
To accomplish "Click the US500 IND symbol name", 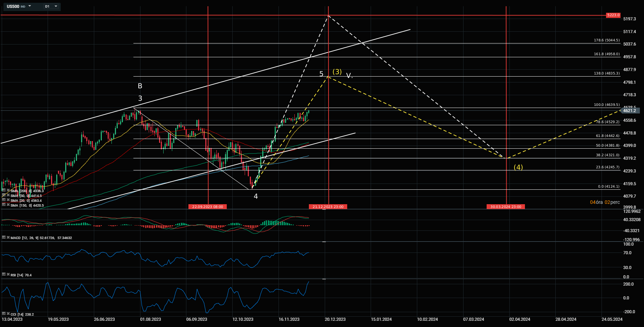I will (x=16, y=6).
